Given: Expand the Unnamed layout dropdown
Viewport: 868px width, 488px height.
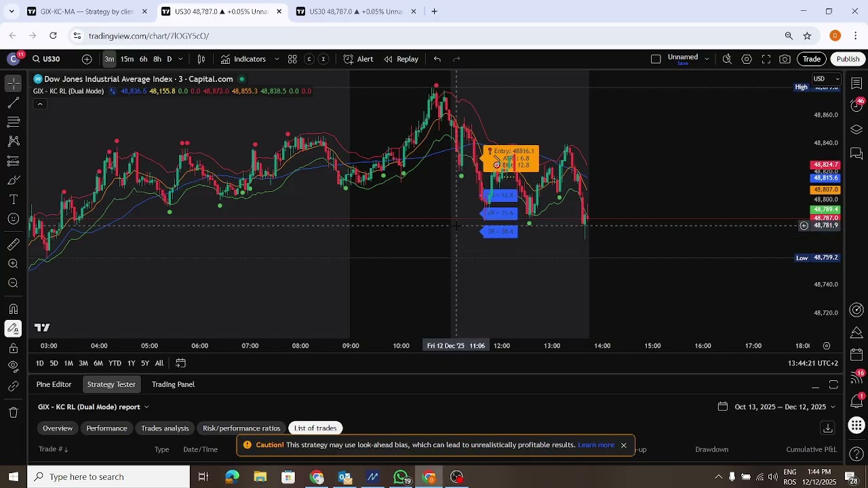Looking at the screenshot, I should click(x=707, y=59).
